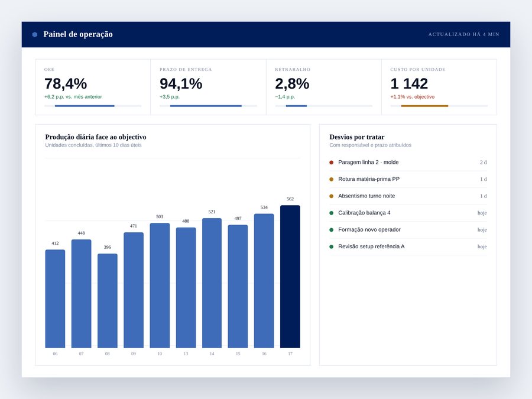Click the blue OEE progress bar
The width and height of the screenshot is (532, 399).
tap(85, 106)
